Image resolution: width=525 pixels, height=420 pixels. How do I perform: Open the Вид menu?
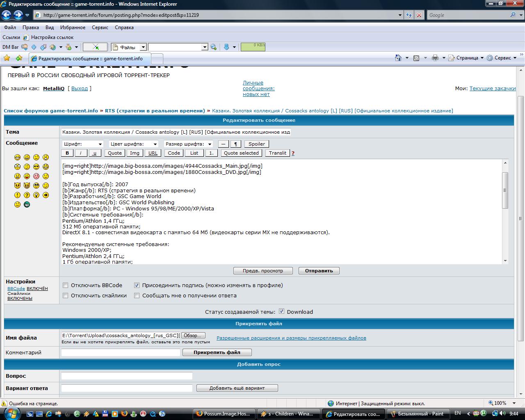pos(50,27)
